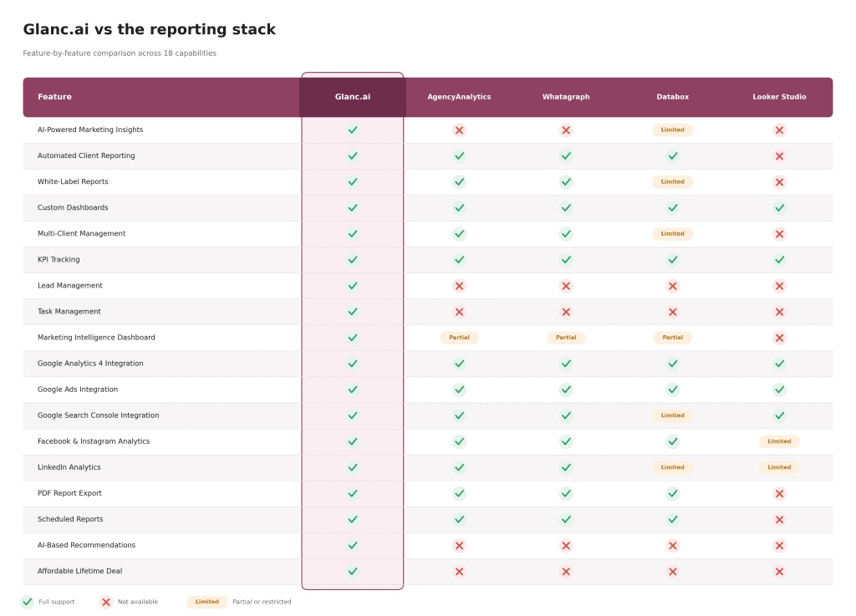Select the Whatagraph column header
This screenshot has height=616, width=856.
(566, 97)
